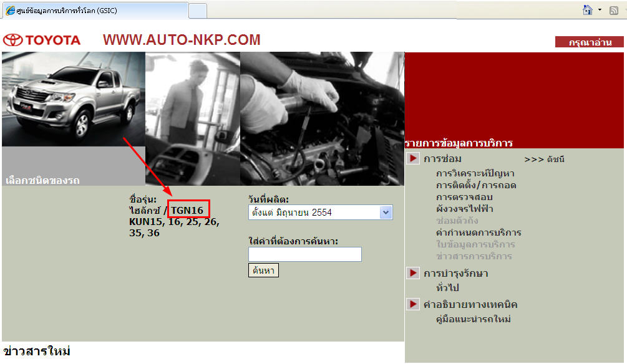
Task: Open the ทั่วไป general link
Action: click(447, 288)
